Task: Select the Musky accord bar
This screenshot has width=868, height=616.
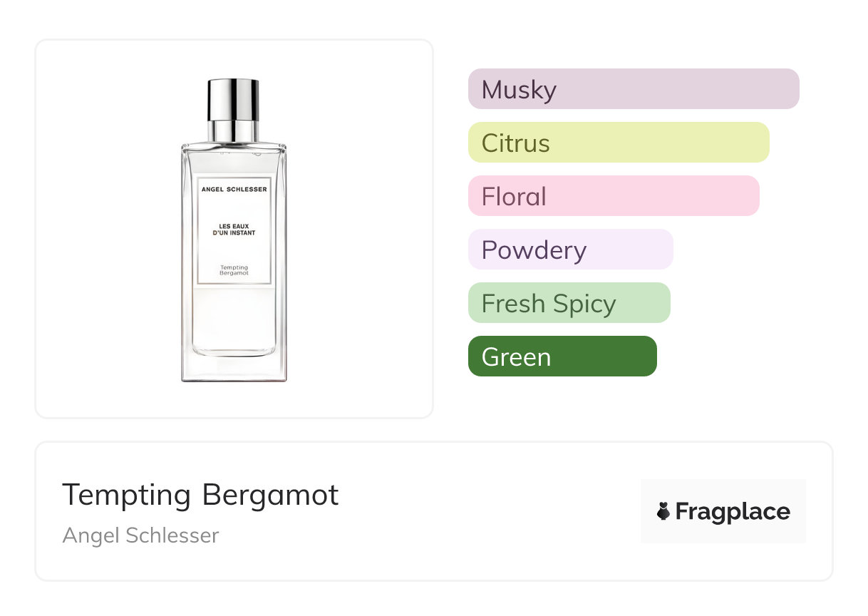Action: [x=633, y=89]
